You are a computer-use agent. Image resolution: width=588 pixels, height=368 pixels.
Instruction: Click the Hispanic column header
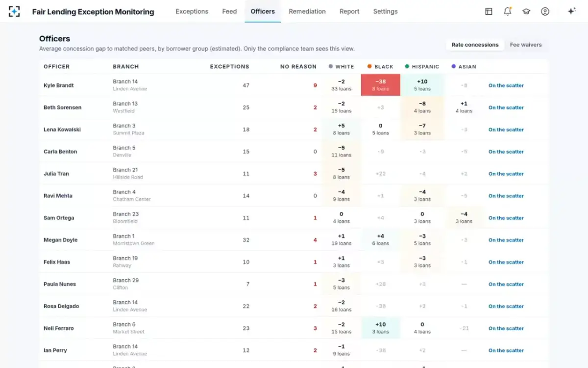point(422,67)
